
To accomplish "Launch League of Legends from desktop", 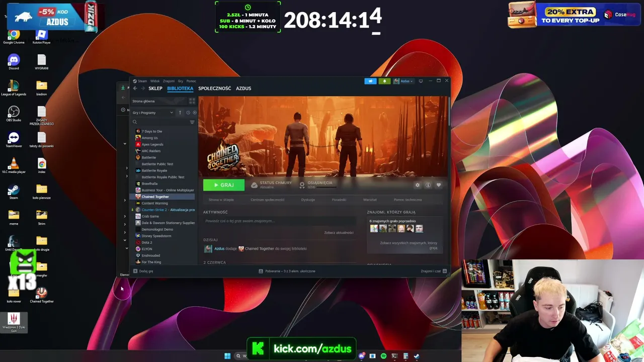I will click(14, 88).
